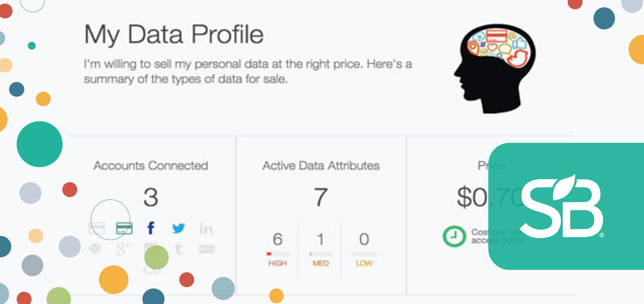The image size is (644, 304).
Task: Click the green credit card icon
Action: [x=124, y=228]
